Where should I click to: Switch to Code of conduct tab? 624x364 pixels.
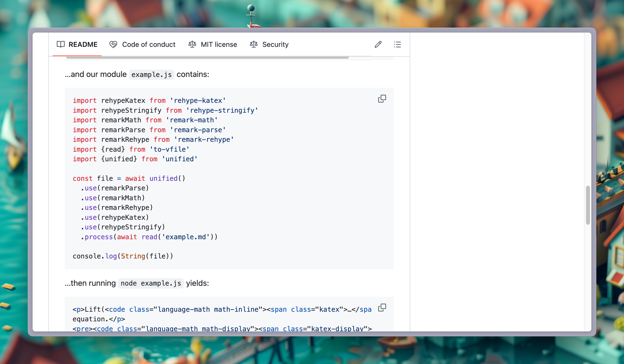[142, 45]
